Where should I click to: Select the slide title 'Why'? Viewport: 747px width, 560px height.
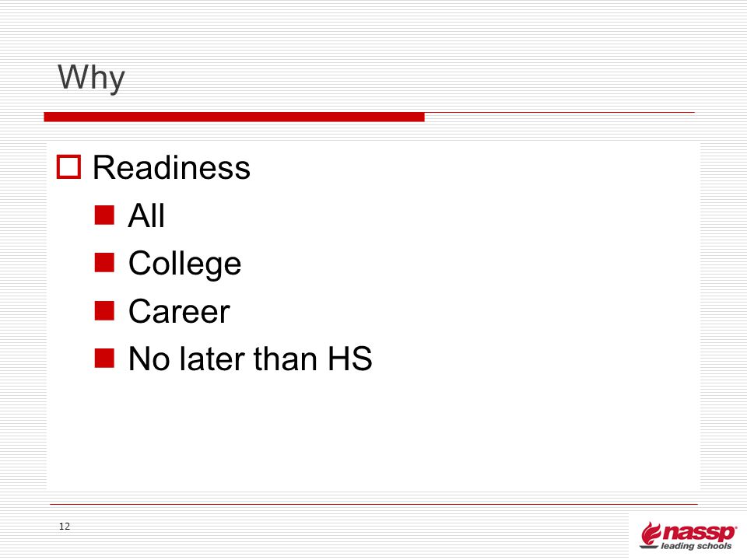coord(91,78)
